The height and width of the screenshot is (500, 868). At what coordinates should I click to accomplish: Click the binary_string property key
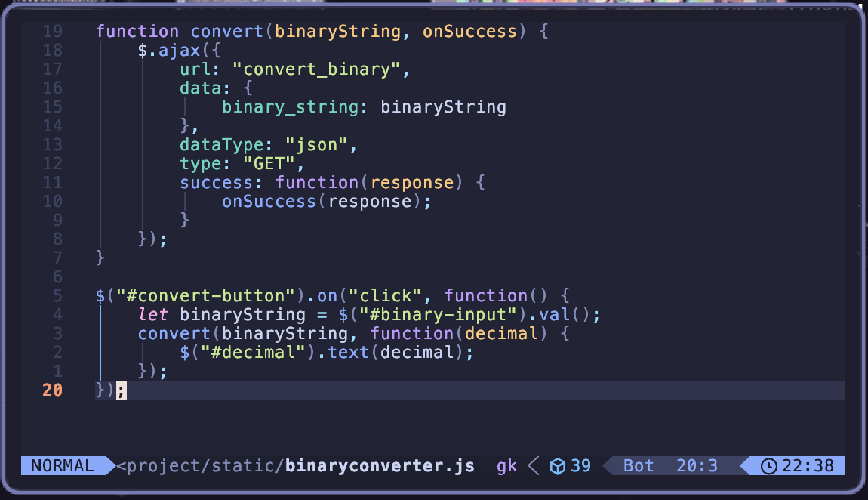coord(289,107)
